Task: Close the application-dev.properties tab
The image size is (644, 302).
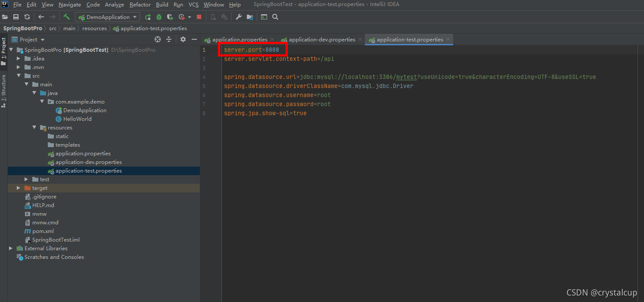Action: coord(360,39)
